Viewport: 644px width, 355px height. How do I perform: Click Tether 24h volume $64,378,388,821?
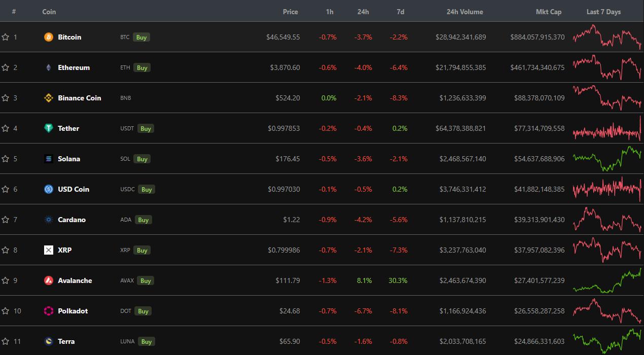460,128
